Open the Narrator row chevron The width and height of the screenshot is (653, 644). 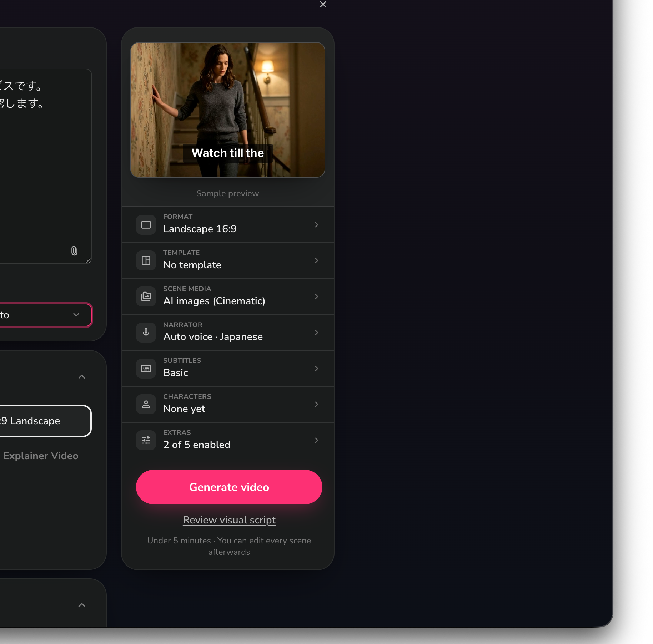316,333
